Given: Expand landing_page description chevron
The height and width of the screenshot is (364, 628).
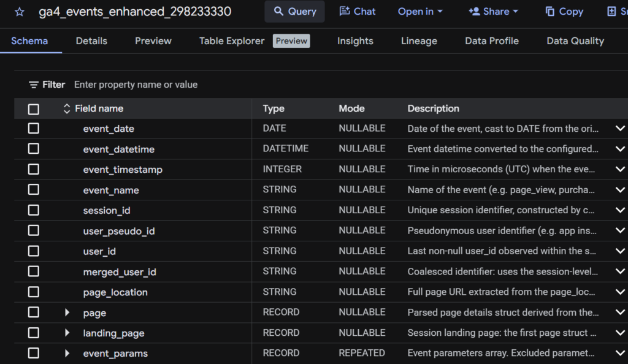Looking at the screenshot, I should (x=620, y=333).
